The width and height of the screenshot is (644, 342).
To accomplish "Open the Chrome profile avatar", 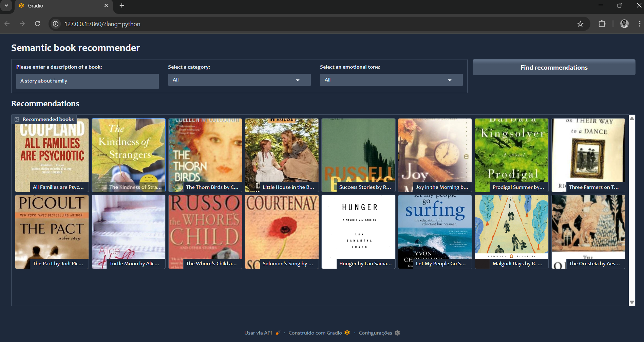I will (x=624, y=24).
